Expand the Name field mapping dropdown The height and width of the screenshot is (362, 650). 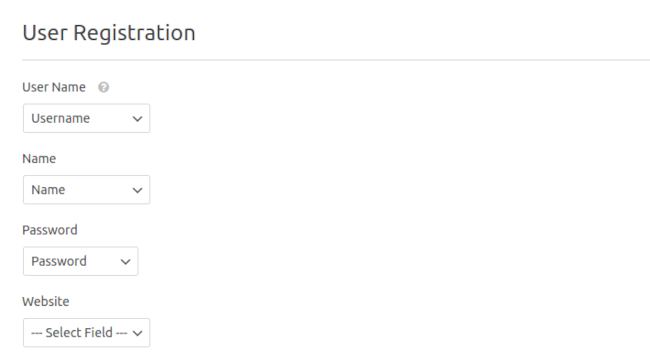(x=86, y=190)
